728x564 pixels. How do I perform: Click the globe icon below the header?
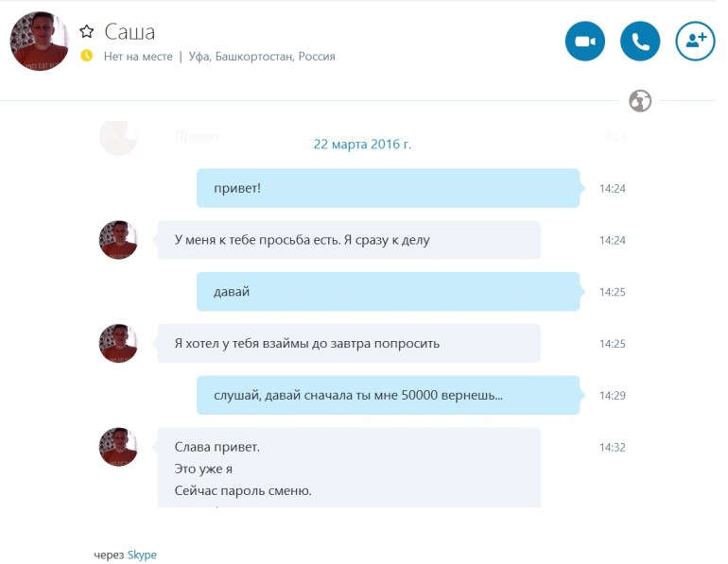coord(640,101)
